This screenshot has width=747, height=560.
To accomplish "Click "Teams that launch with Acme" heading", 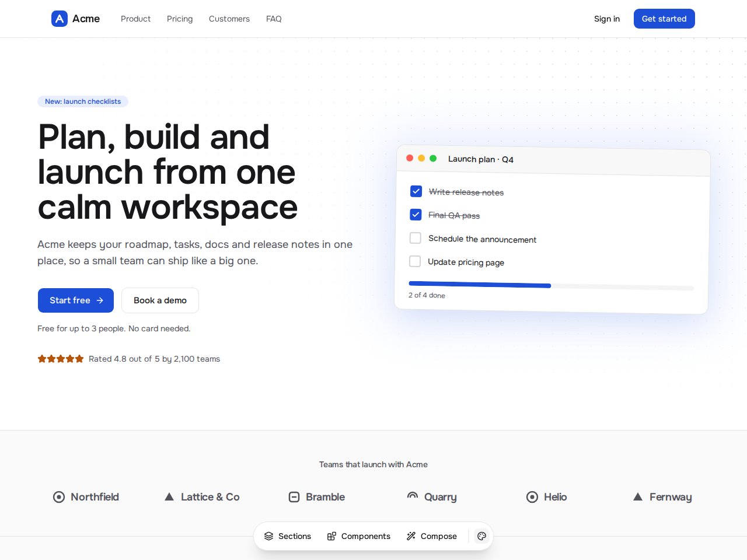I will (373, 464).
